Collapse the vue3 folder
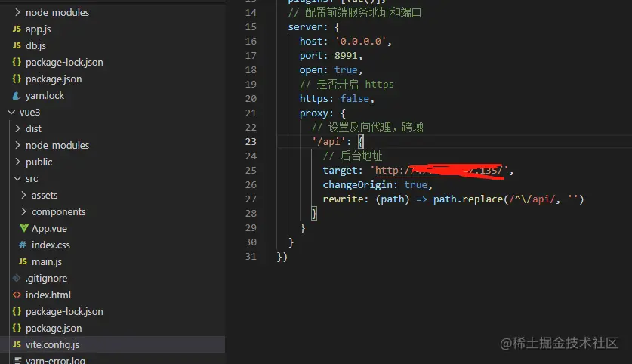The width and height of the screenshot is (632, 364). pyautogui.click(x=11, y=112)
